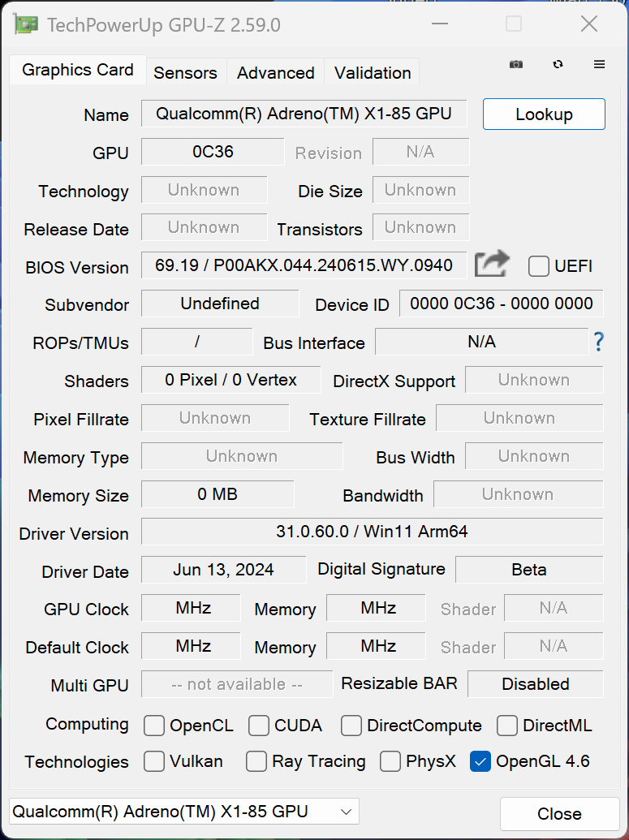Click the refresh icon in the toolbar
The image size is (629, 840).
[558, 64]
